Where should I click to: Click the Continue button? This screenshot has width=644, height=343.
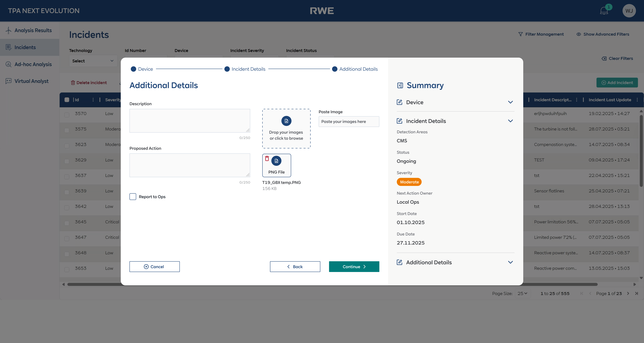pyautogui.click(x=354, y=266)
